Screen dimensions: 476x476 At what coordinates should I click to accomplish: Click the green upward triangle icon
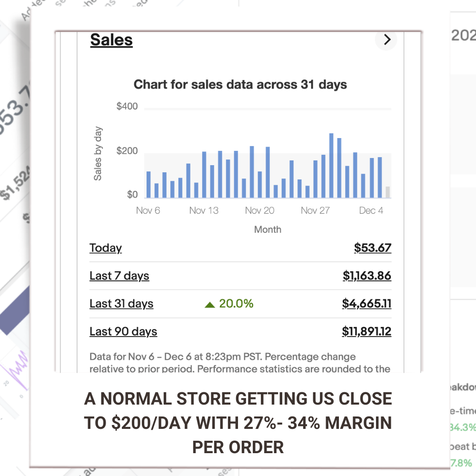pyautogui.click(x=210, y=304)
